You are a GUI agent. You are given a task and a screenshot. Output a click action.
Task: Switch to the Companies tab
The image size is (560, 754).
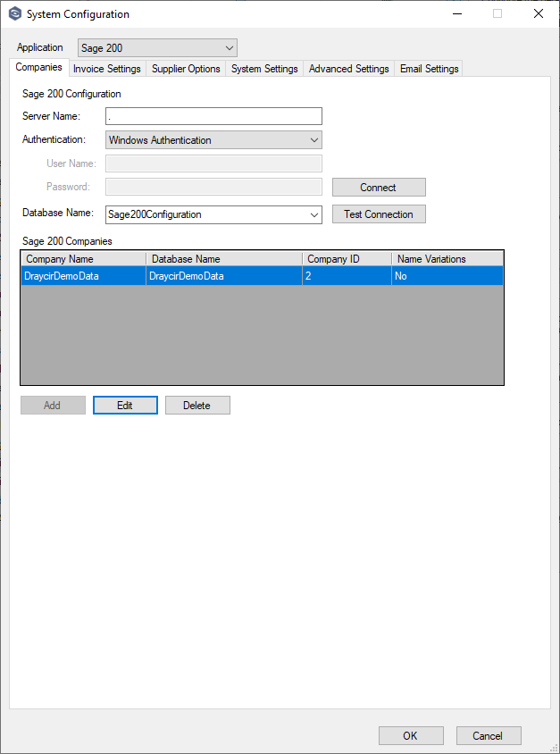pos(39,67)
